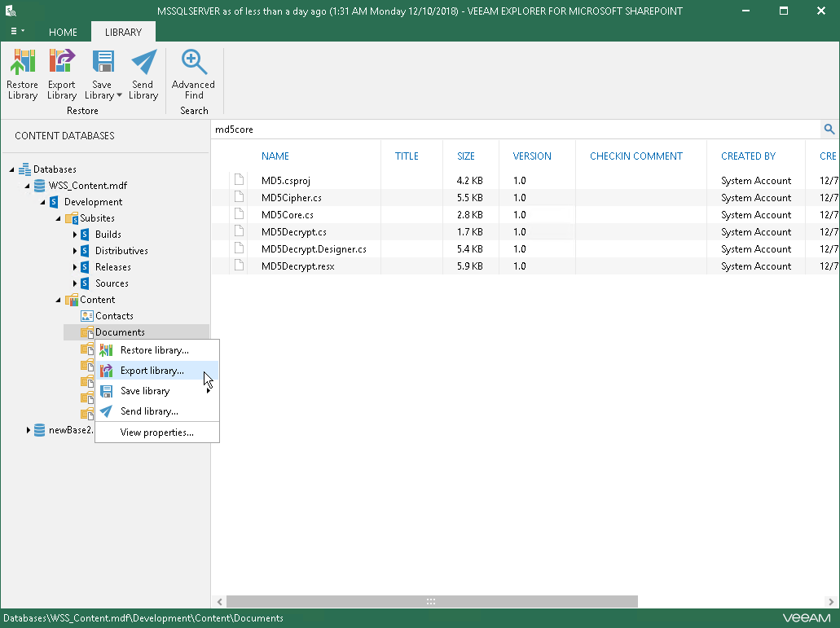Sort by the TITLE column header

click(x=407, y=156)
